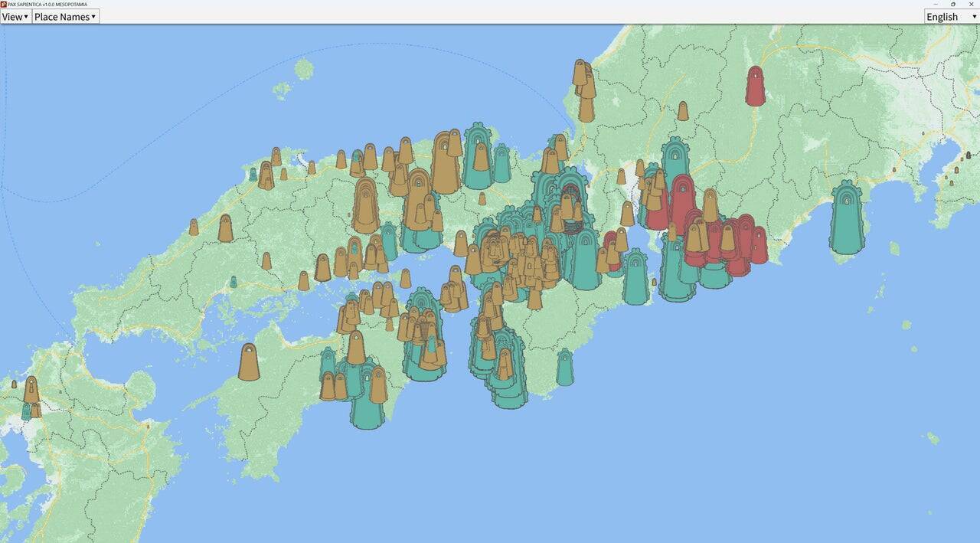Click the PAX SAPIENTICA title bar application icon
This screenshot has width=980, height=543.
[5, 4]
